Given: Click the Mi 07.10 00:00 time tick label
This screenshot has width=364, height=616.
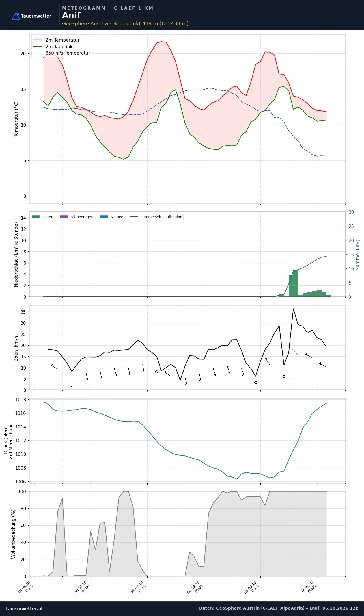Looking at the screenshot, I should (x=82, y=587).
